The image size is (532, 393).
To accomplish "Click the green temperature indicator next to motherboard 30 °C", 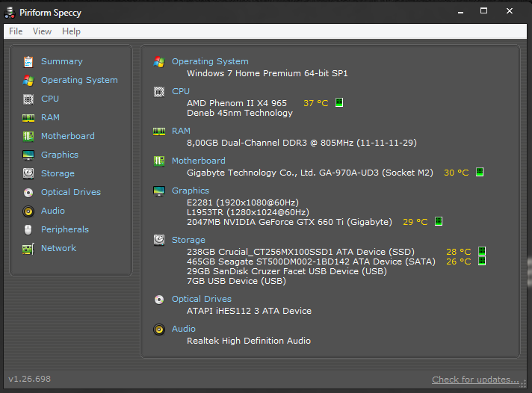I will click(480, 172).
